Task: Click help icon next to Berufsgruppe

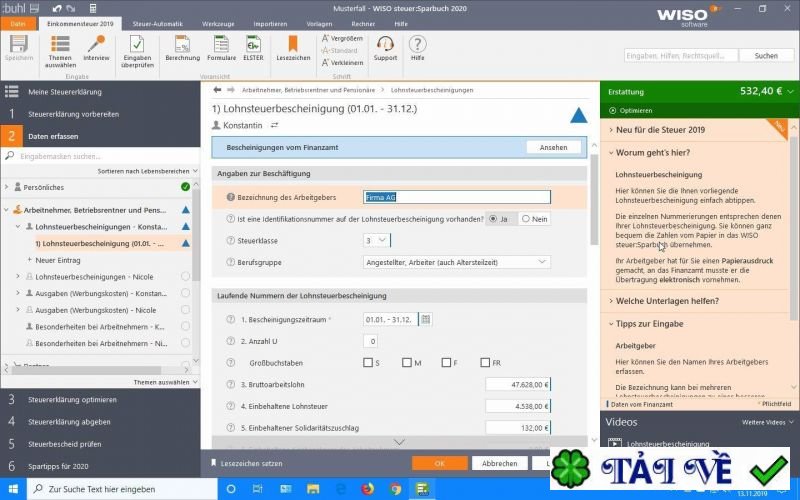Action: click(230, 262)
